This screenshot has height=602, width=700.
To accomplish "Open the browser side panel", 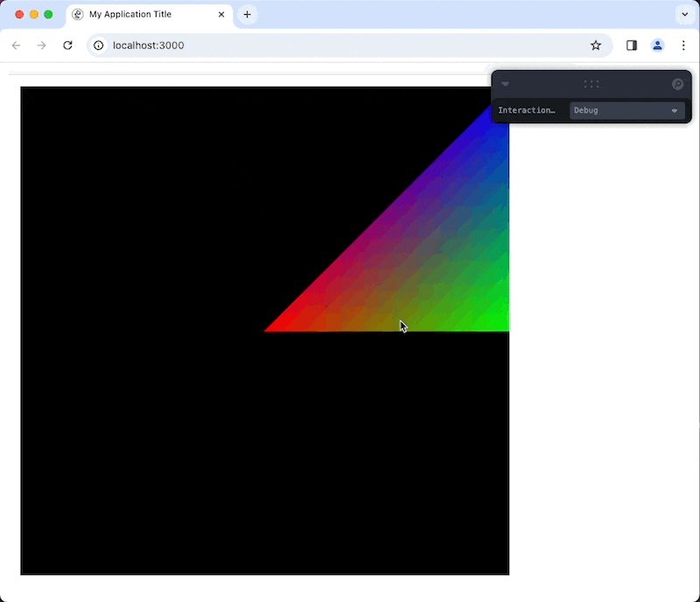I will coord(632,45).
